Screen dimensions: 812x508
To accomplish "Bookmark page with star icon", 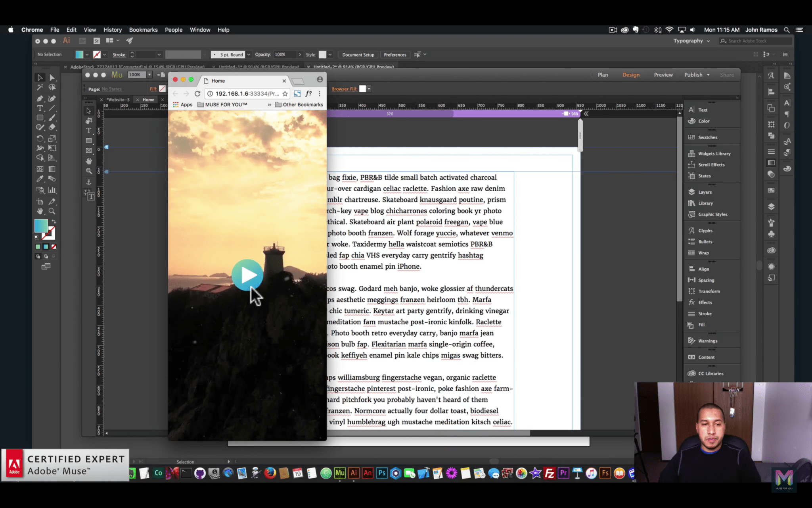I will tap(285, 94).
